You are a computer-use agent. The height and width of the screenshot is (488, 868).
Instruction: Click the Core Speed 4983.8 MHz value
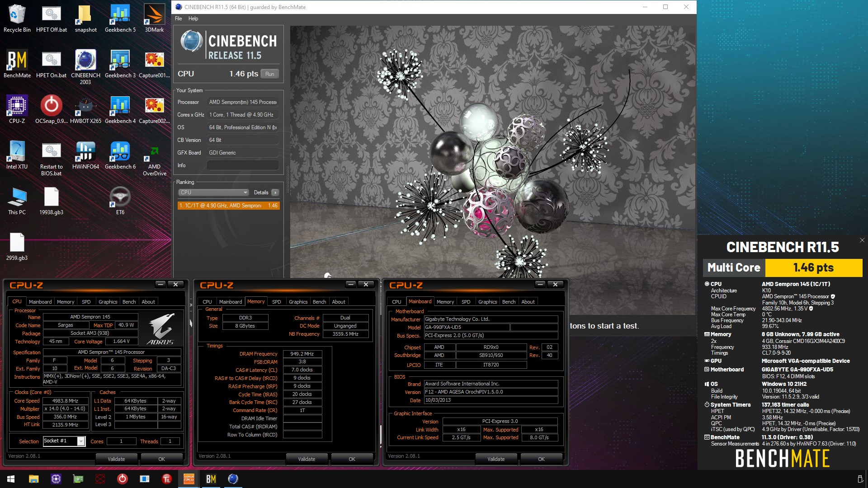(x=66, y=401)
